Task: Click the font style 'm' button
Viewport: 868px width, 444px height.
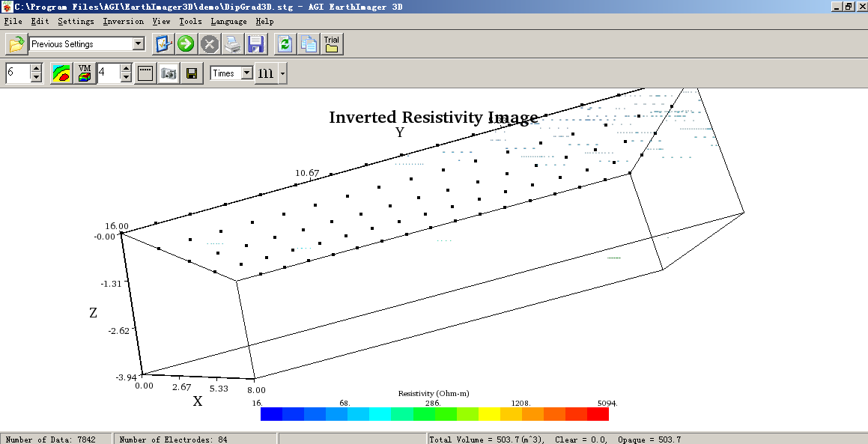Action: point(266,73)
